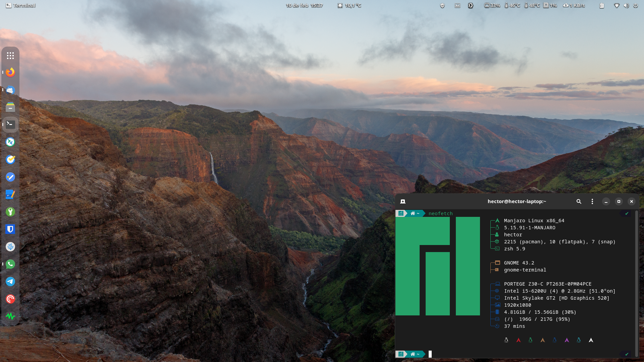Open the power menu icon in top bar
644x362 pixels.
coord(636,5)
